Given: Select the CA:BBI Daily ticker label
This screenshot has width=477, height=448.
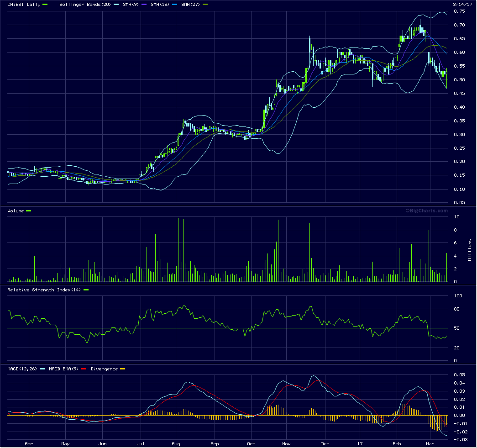Looking at the screenshot, I should [23, 5].
